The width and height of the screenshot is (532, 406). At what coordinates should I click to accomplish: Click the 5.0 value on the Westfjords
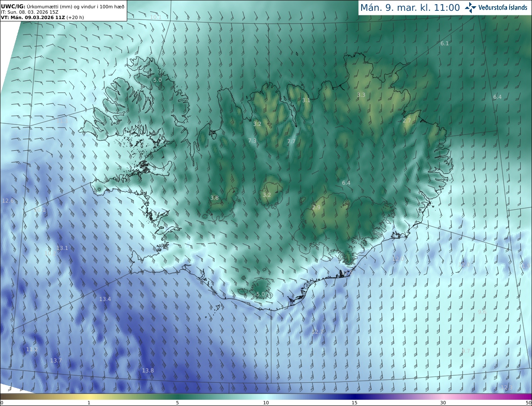click(x=158, y=80)
